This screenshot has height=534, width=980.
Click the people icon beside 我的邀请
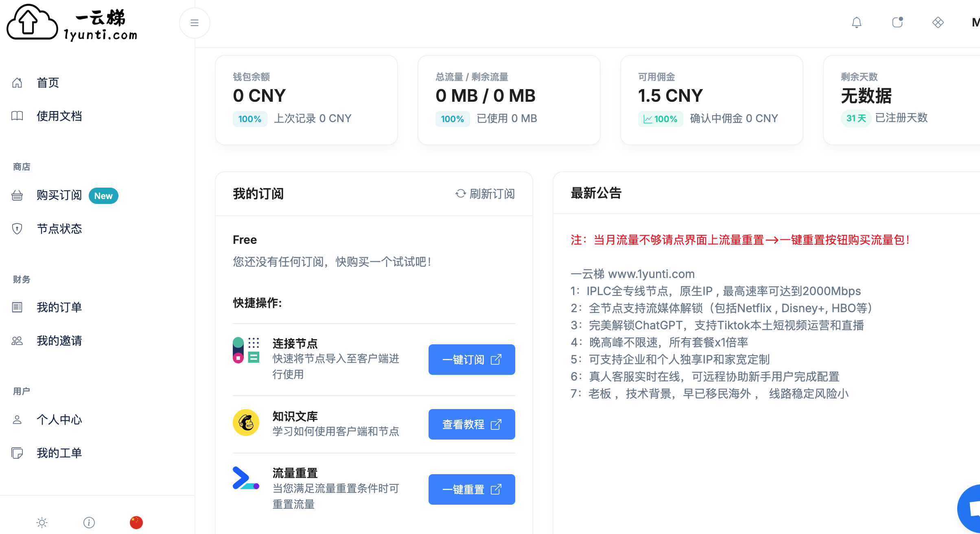pos(17,341)
